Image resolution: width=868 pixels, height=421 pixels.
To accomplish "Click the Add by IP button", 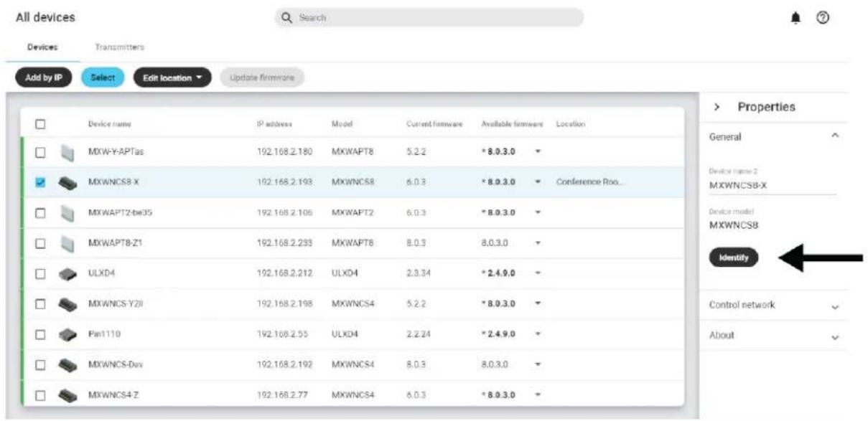I will pos(44,77).
